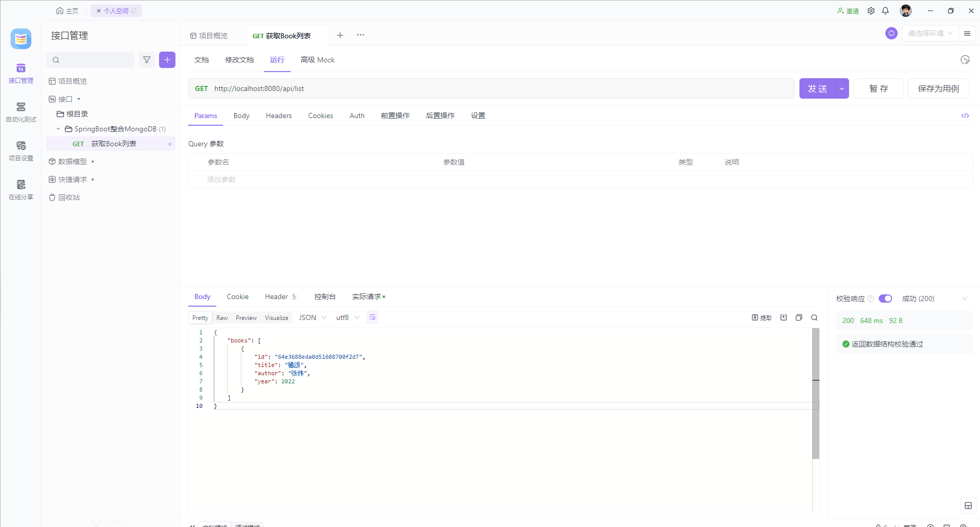Screen dimensions: 980x527
Task: Select the 根目录 folder
Action: pos(73,114)
